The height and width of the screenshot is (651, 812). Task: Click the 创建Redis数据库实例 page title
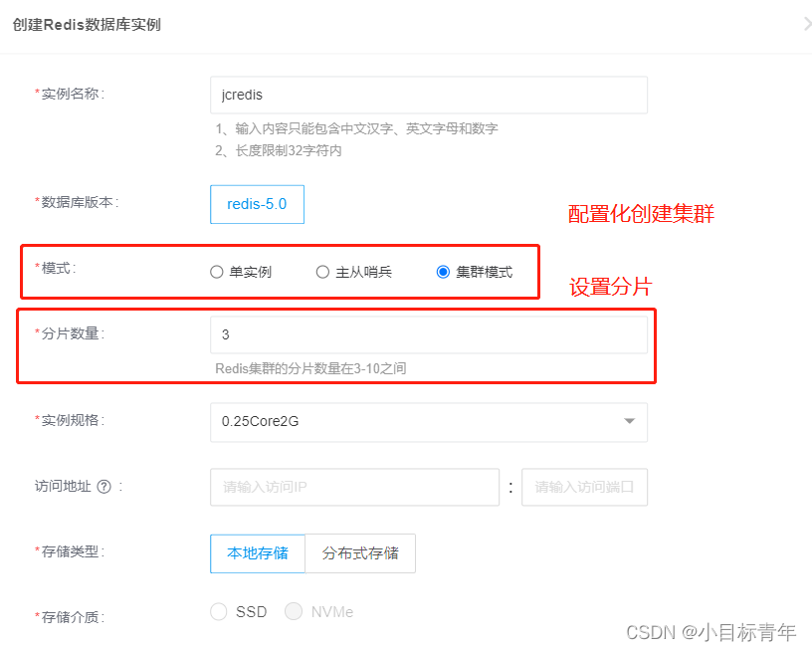coord(88,24)
